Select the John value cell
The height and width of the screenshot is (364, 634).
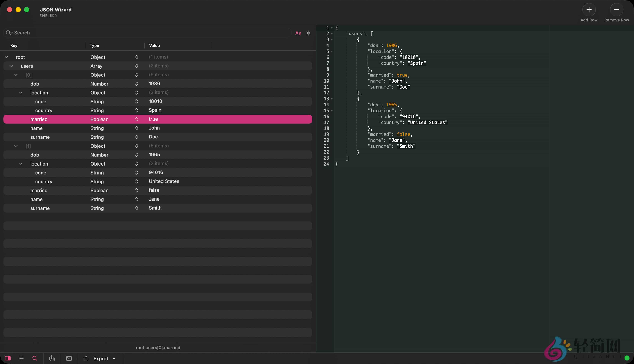(154, 128)
